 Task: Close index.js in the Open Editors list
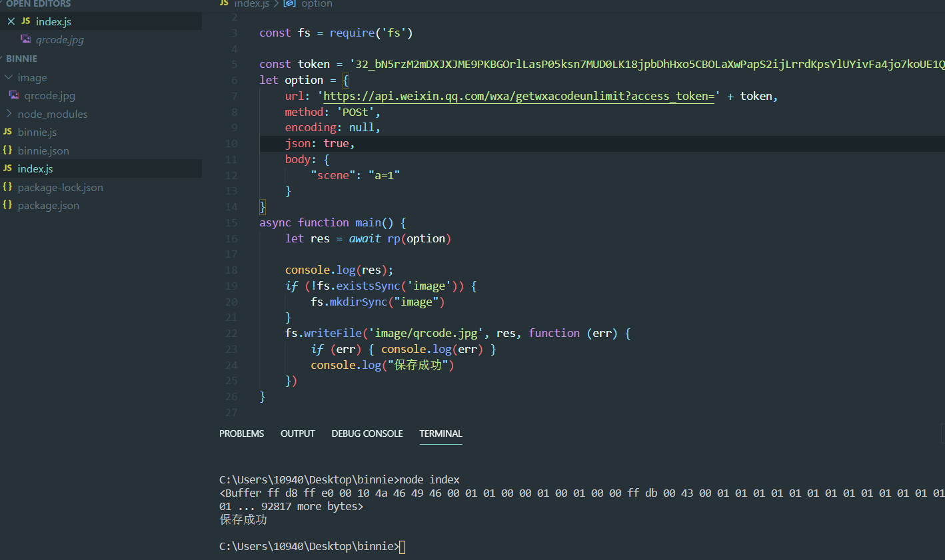(x=11, y=21)
